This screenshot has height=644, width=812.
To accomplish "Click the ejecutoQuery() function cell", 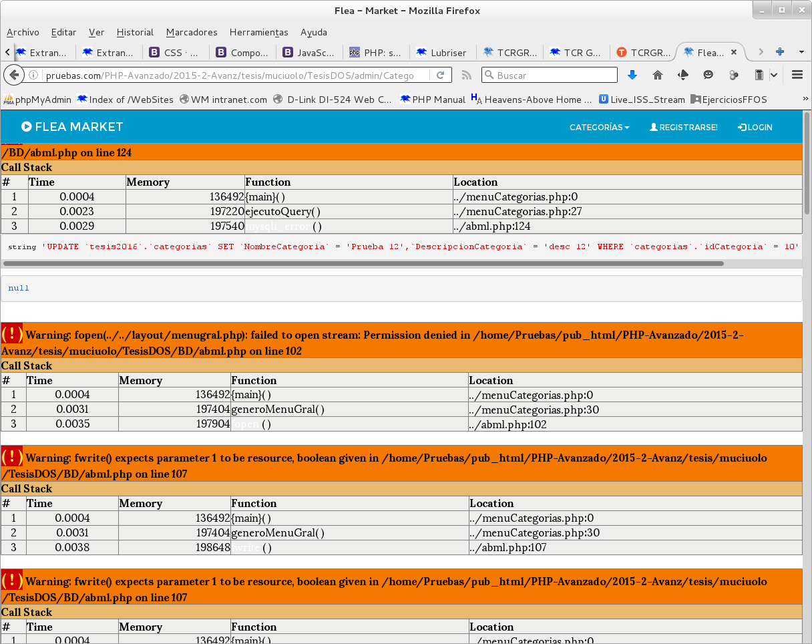I will click(349, 212).
